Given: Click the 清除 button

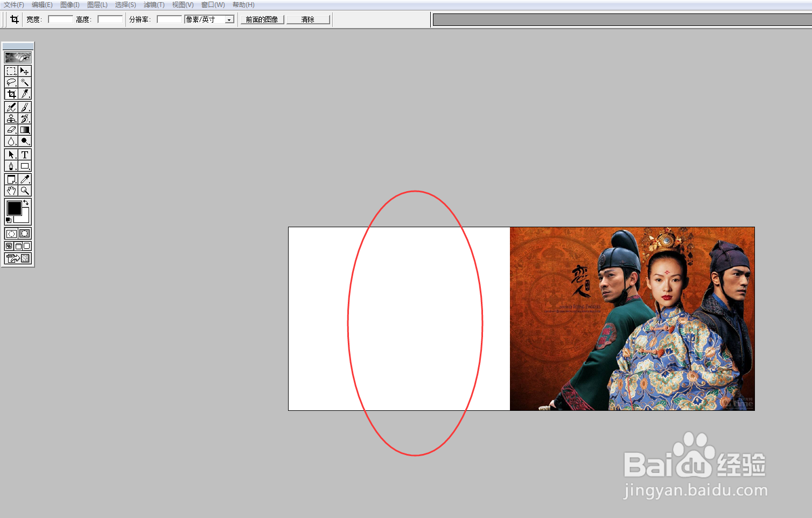Looking at the screenshot, I should 308,19.
